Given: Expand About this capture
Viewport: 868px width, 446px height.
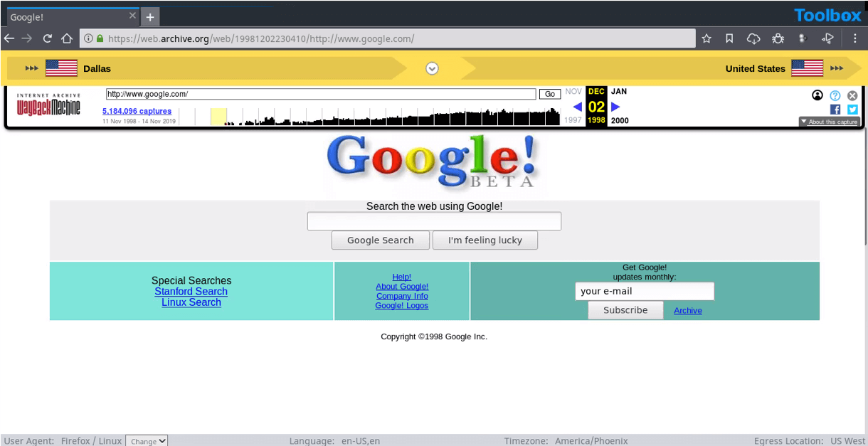Looking at the screenshot, I should tap(830, 122).
